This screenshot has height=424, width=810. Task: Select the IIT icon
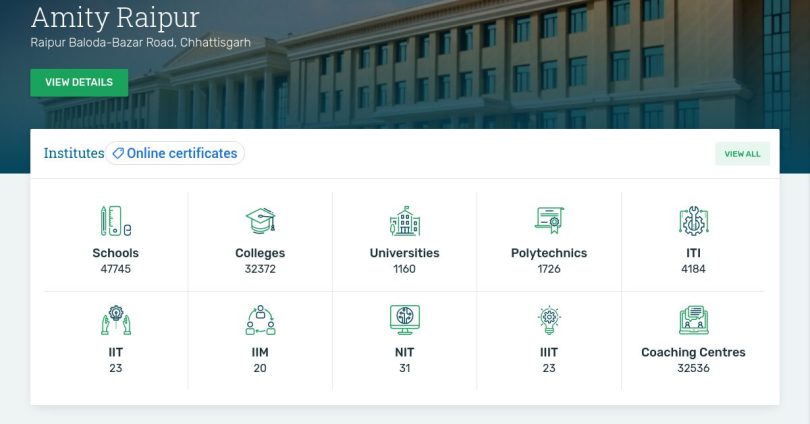pos(115,320)
